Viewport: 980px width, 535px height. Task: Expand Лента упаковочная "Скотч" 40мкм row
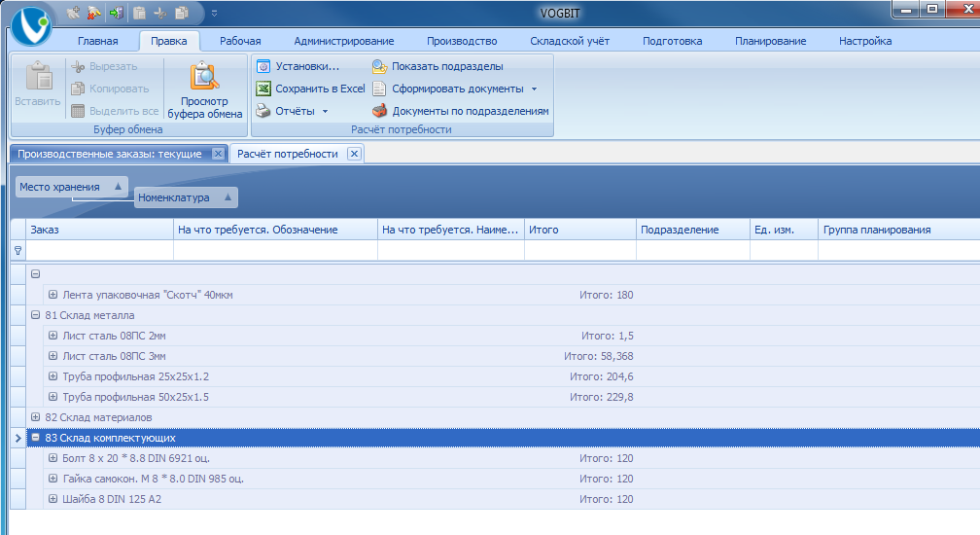coord(53,295)
